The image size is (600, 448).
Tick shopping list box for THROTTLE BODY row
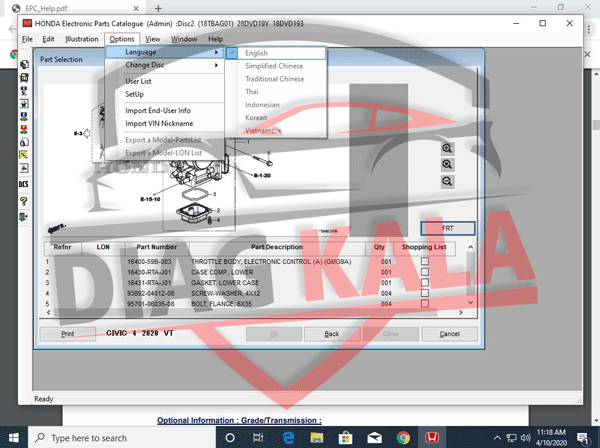pyautogui.click(x=425, y=261)
